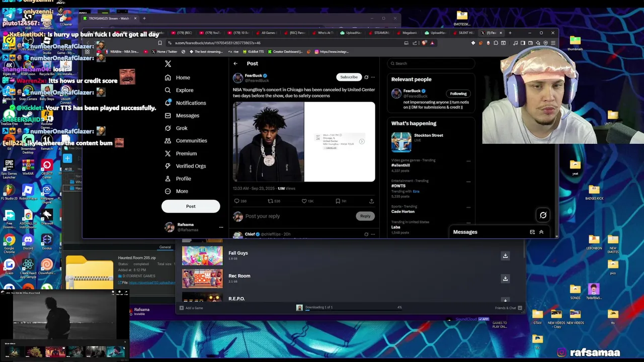Viewport: 644px width, 362px height.
Task: Open Profile in X sidebar
Action: 178,178
